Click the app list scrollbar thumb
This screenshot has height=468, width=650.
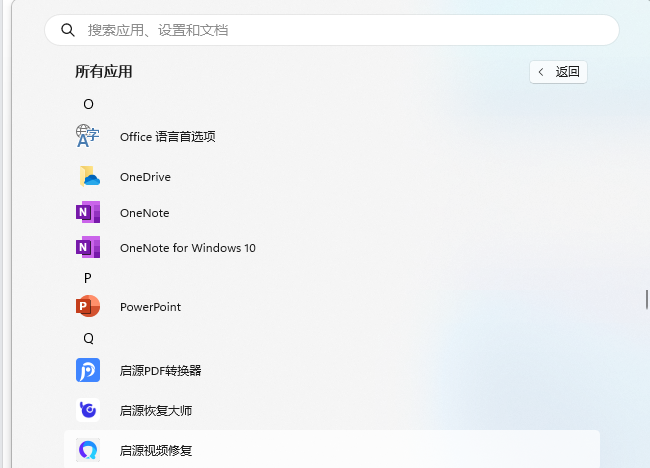[646, 300]
